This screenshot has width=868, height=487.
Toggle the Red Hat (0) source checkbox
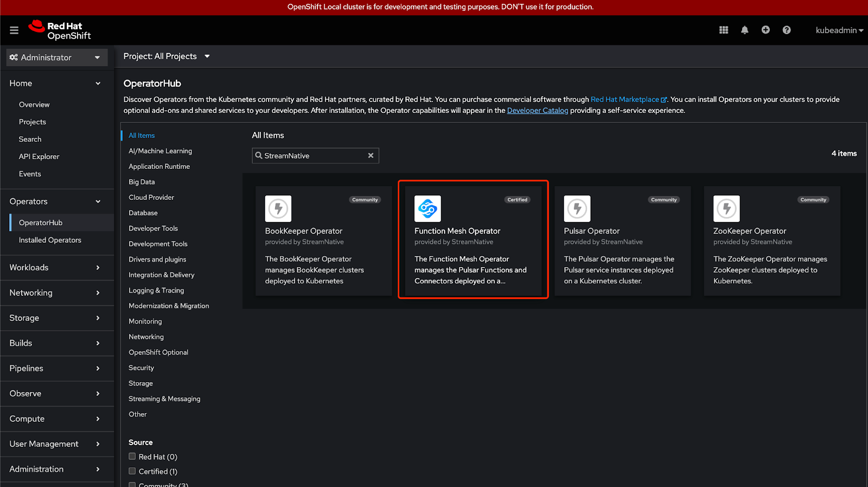(132, 457)
